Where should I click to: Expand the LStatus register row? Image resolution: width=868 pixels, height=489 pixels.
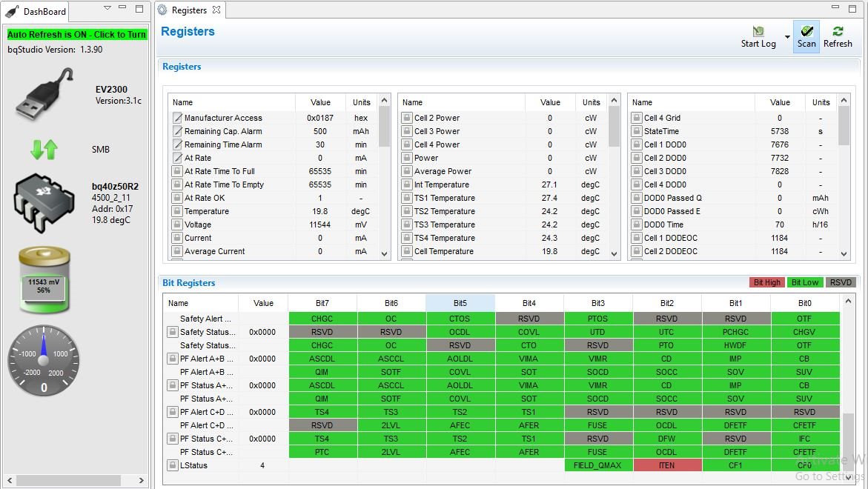point(171,465)
